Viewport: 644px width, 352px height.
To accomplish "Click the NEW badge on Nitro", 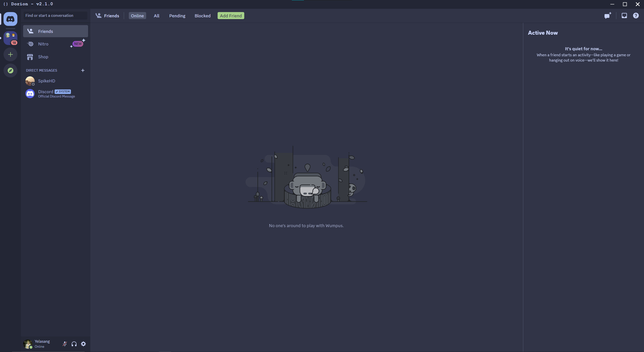I will pyautogui.click(x=78, y=44).
